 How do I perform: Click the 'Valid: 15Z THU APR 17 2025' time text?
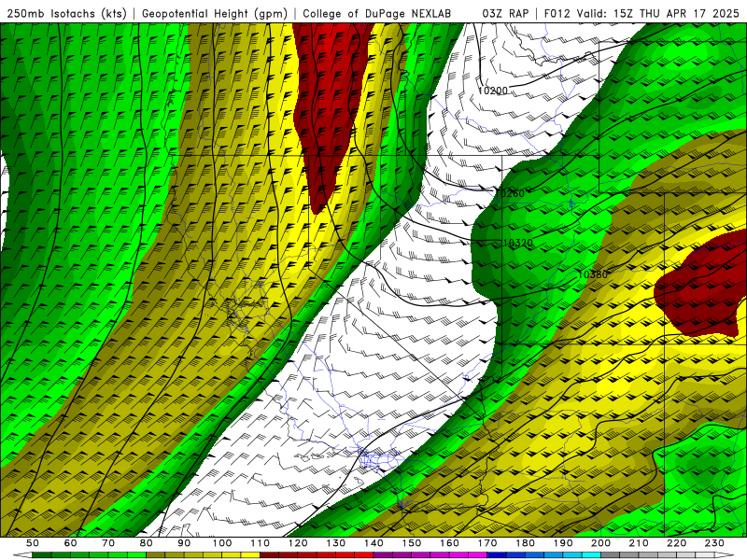(658, 13)
